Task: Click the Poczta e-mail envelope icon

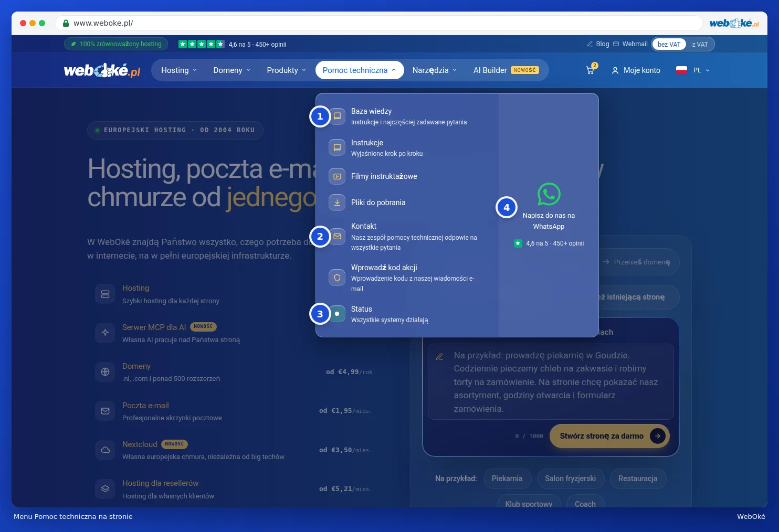Action: point(105,411)
